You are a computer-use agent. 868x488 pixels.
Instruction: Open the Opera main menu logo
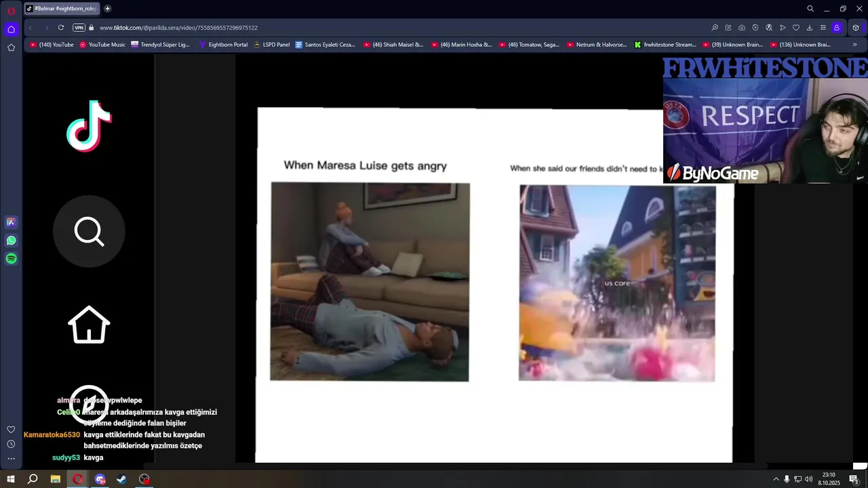point(11,10)
